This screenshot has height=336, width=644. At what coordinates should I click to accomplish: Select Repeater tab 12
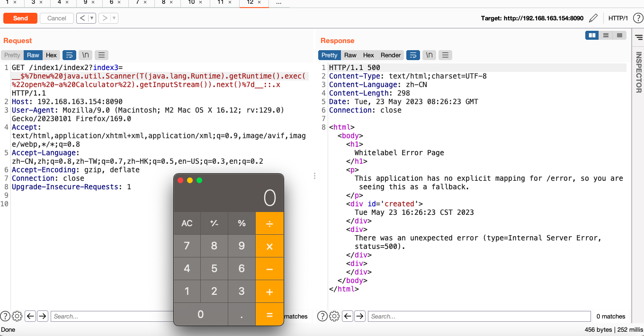[x=253, y=3]
